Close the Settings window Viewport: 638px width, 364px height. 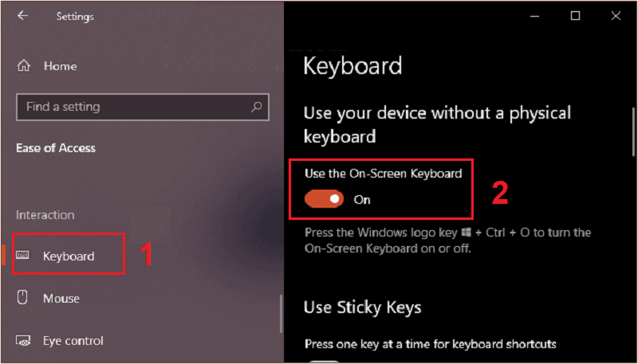click(616, 16)
